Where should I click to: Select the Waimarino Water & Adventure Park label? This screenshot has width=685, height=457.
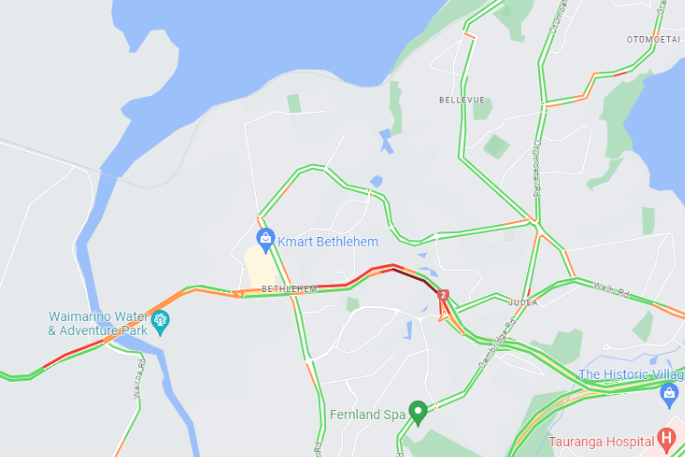(x=98, y=323)
